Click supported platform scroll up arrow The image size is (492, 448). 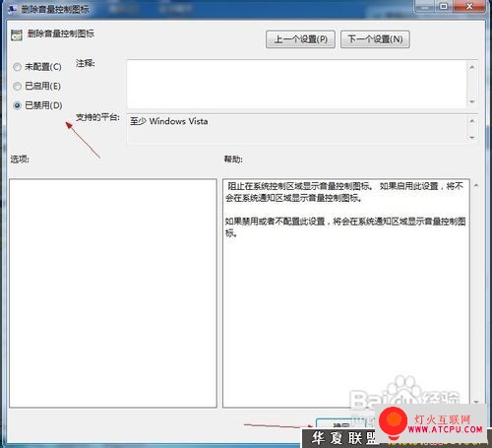472,121
